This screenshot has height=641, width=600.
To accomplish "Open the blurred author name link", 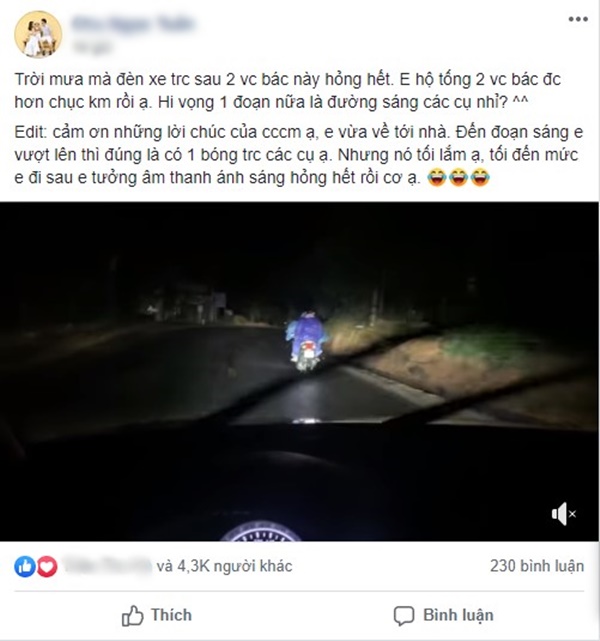I will [132, 23].
